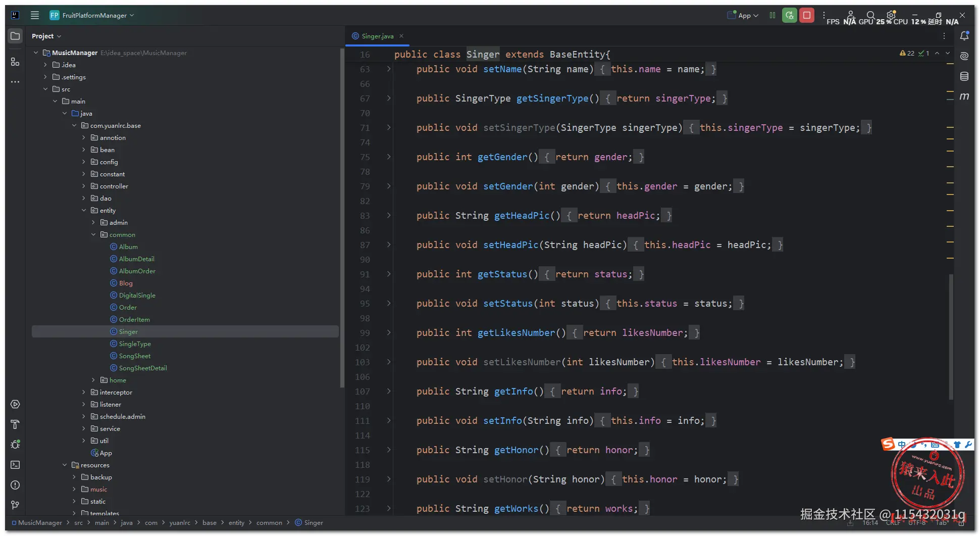
Task: Click the warnings count indicator showing 22
Action: pos(907,53)
